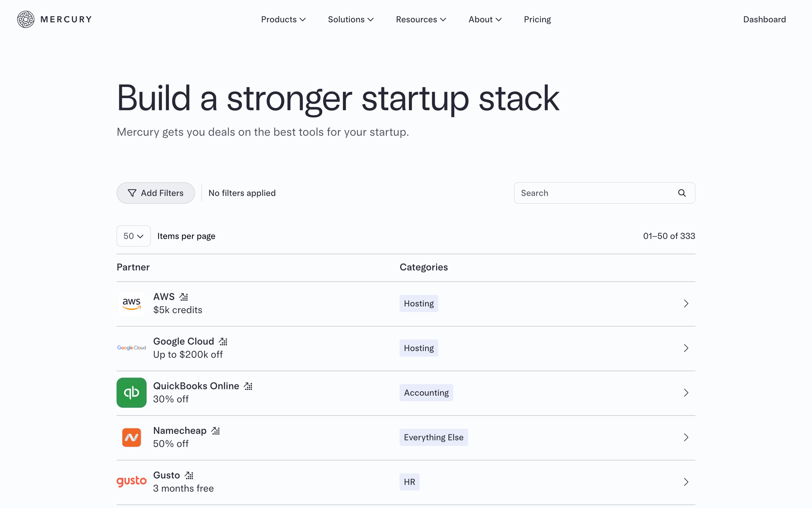Viewport: 812px width, 508px height.
Task: Click the Namecheap orange logo
Action: (x=132, y=437)
